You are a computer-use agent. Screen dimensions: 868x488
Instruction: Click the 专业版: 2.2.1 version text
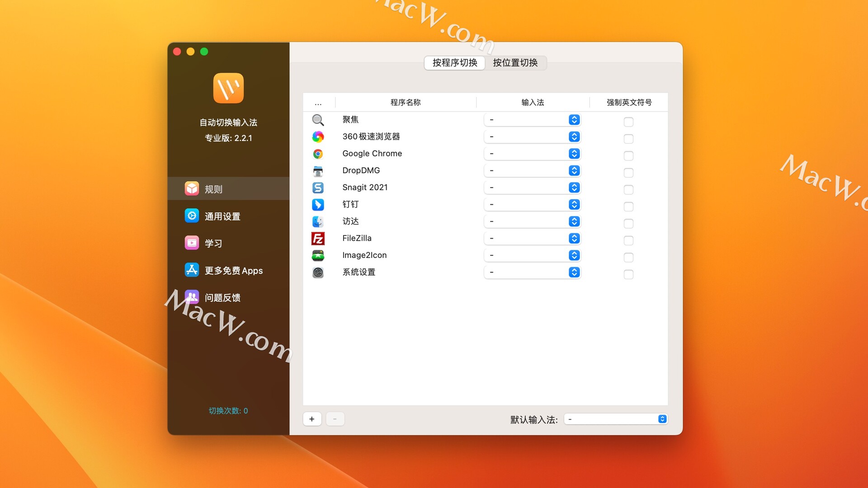click(x=228, y=138)
